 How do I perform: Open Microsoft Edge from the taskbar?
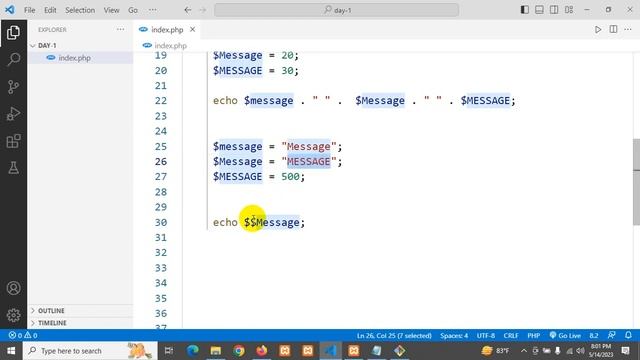[193, 351]
